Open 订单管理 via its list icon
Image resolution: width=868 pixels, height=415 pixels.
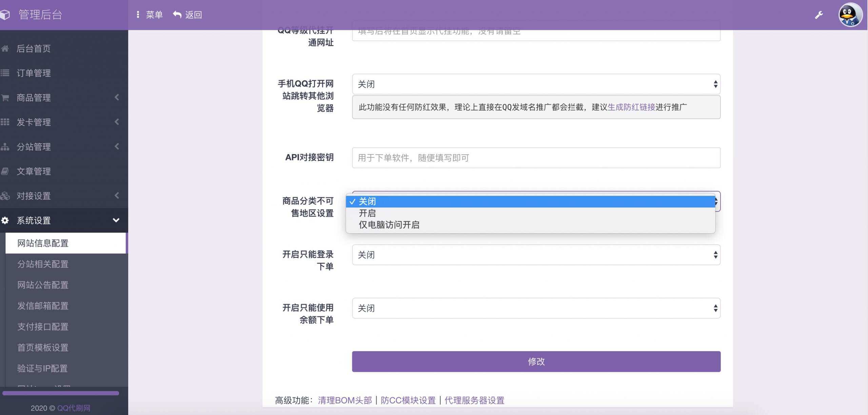tap(5, 73)
